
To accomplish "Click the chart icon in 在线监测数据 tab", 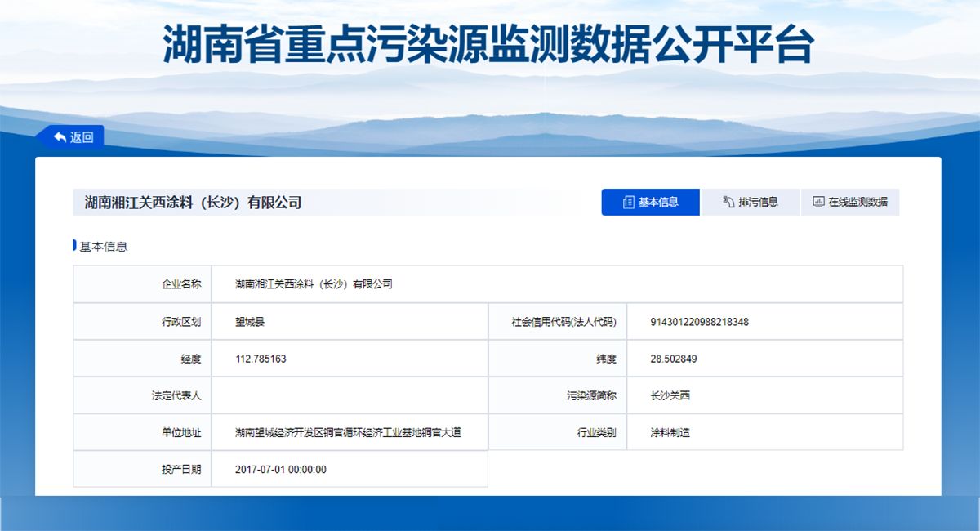I will pos(818,202).
